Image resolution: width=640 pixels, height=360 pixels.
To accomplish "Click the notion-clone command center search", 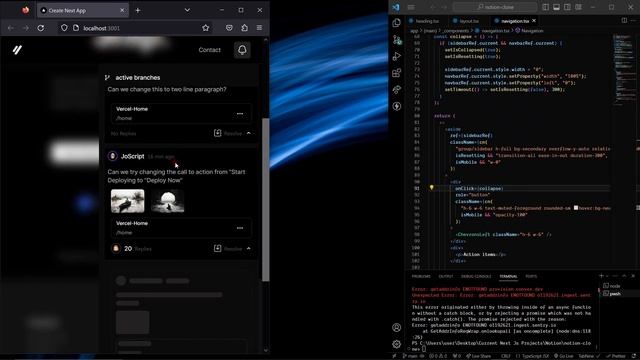I will click(495, 7).
